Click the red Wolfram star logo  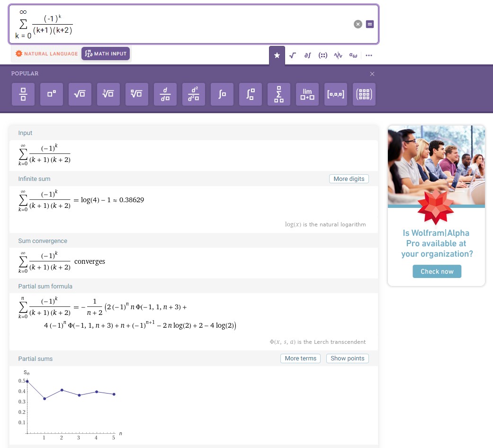(436, 207)
